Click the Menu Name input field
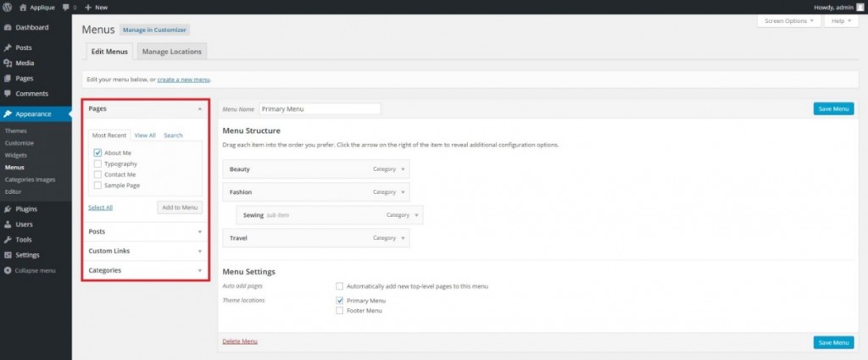This screenshot has width=868, height=360. pos(320,109)
